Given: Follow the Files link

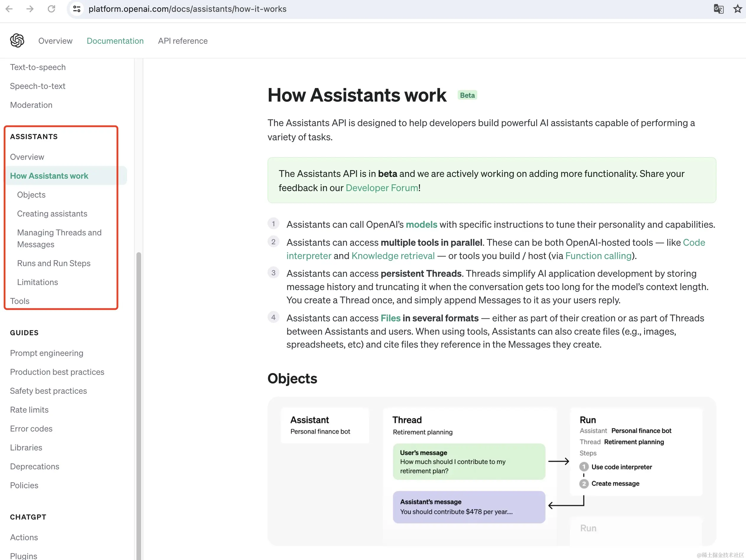Looking at the screenshot, I should point(390,318).
